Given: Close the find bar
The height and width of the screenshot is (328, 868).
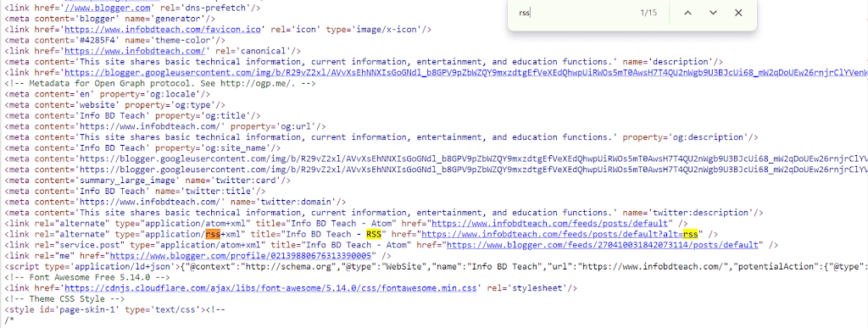Looking at the screenshot, I should [738, 13].
